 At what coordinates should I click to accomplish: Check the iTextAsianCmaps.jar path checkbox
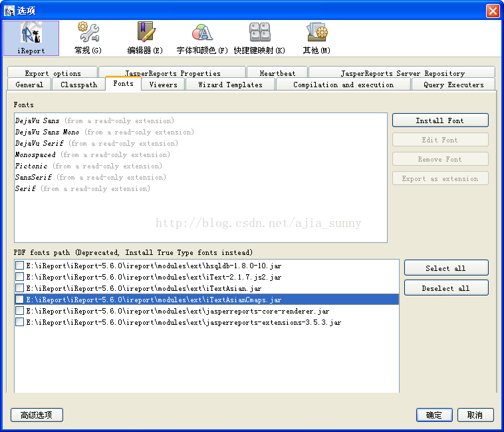coord(19,299)
